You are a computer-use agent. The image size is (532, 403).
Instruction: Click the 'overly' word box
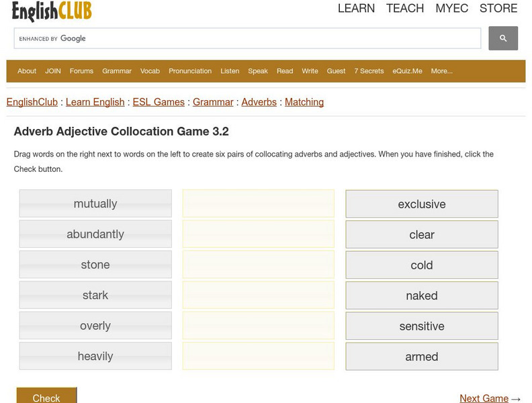point(95,326)
